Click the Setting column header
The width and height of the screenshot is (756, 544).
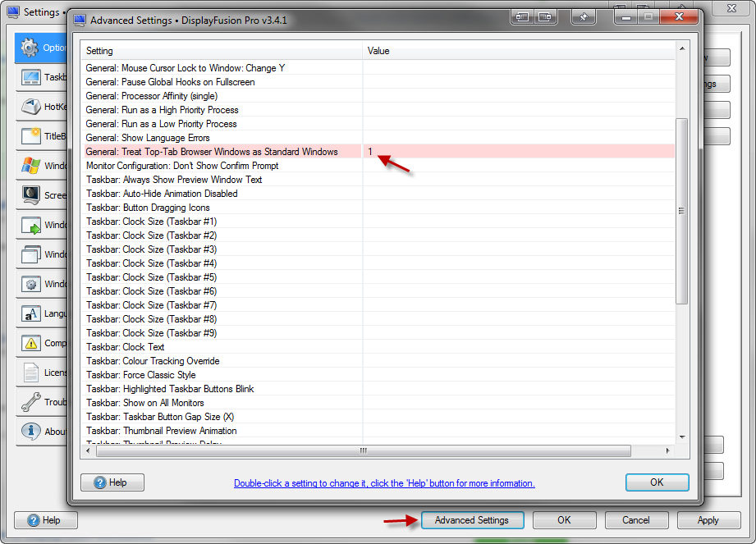click(x=222, y=51)
